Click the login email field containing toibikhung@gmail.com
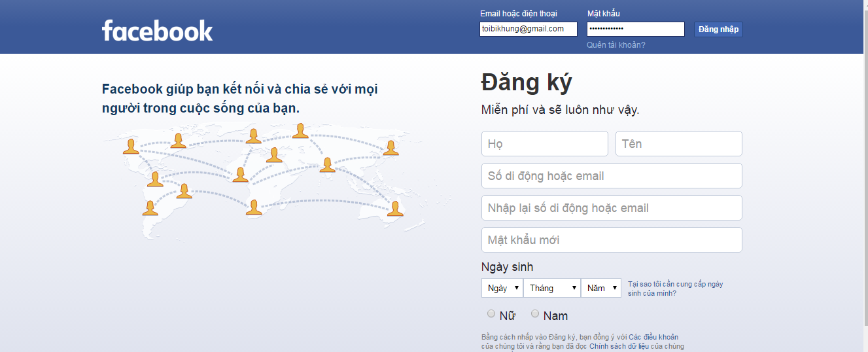 coord(529,29)
